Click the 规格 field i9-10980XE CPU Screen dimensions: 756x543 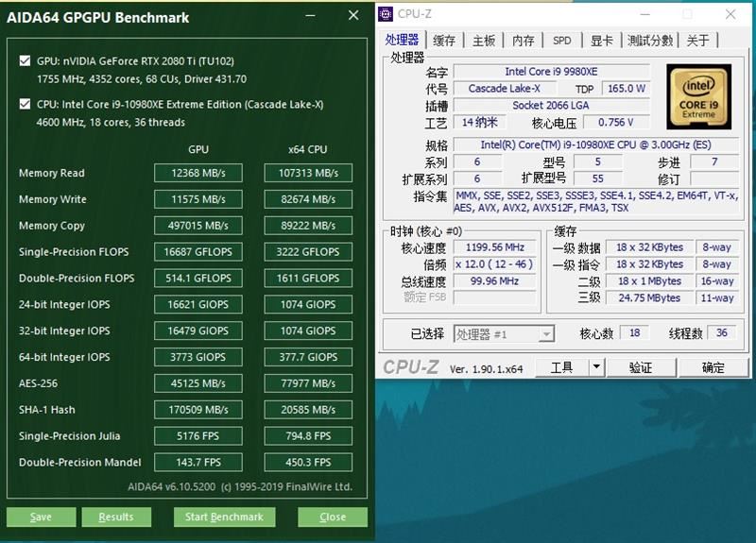coord(596,145)
